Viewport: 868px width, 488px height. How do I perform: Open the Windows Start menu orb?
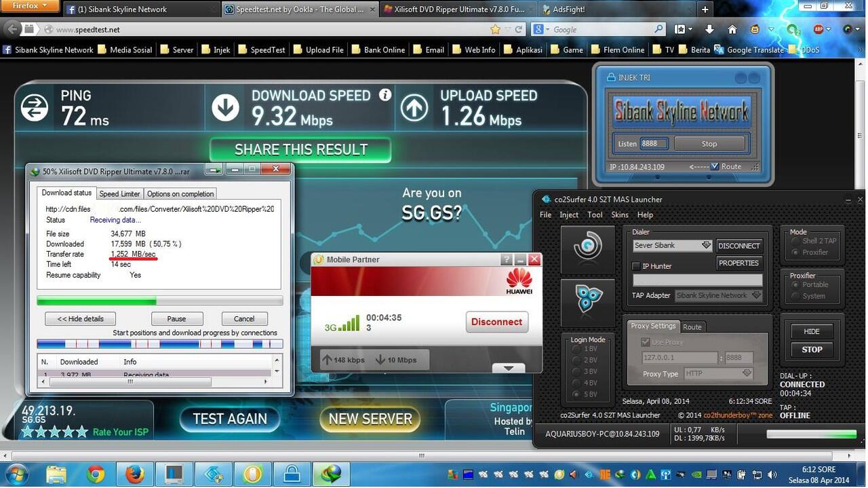click(x=16, y=474)
